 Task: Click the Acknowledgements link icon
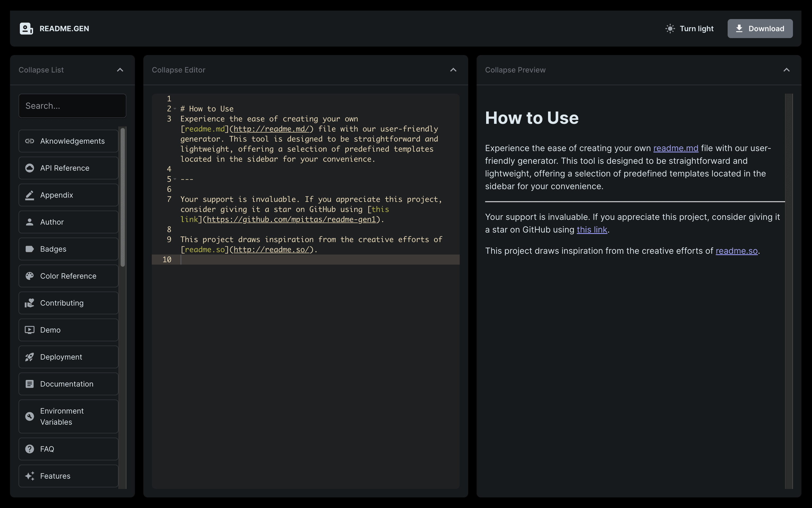[30, 141]
